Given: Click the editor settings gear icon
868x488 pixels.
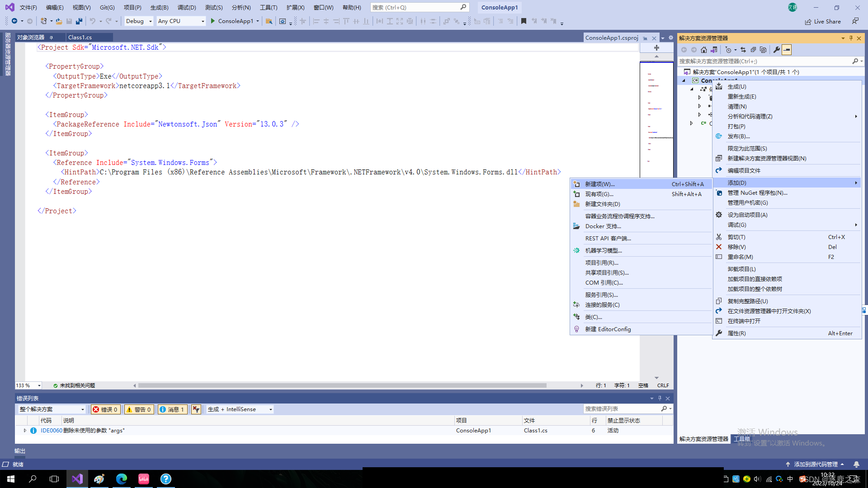Looking at the screenshot, I should tap(671, 38).
